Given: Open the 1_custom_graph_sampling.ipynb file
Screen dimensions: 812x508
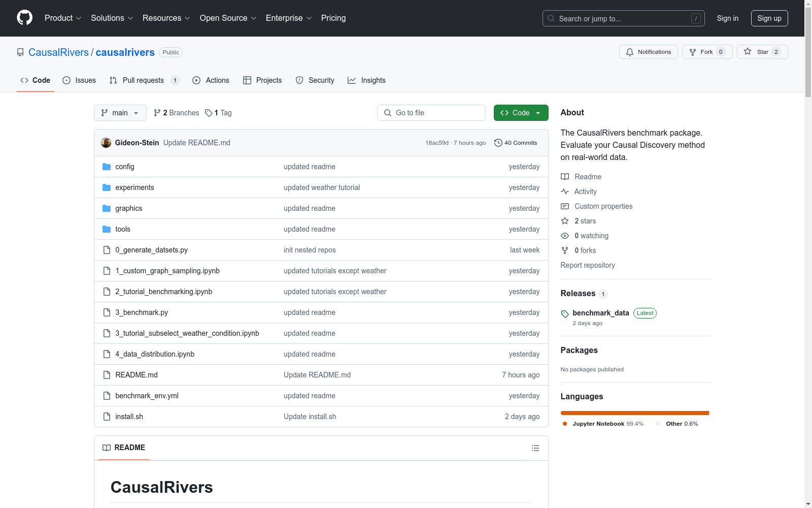Looking at the screenshot, I should click(167, 271).
